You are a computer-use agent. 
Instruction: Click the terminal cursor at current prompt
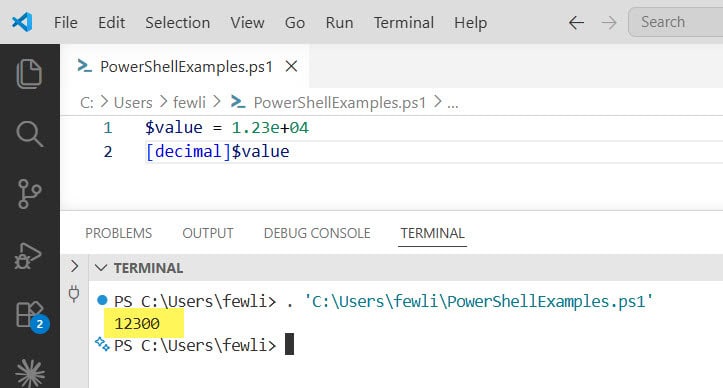(x=289, y=344)
